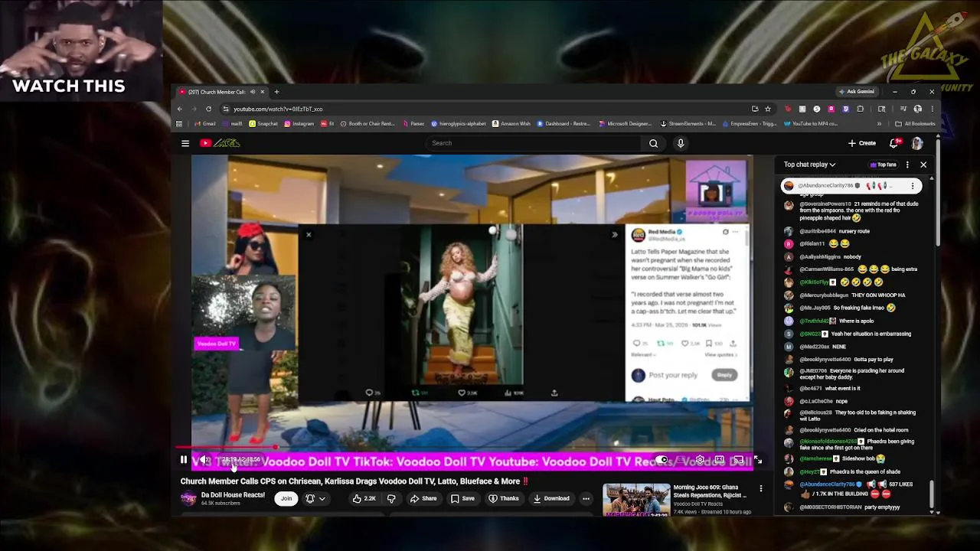
Task: Open chat options three-dot menu
Action: coord(907,165)
